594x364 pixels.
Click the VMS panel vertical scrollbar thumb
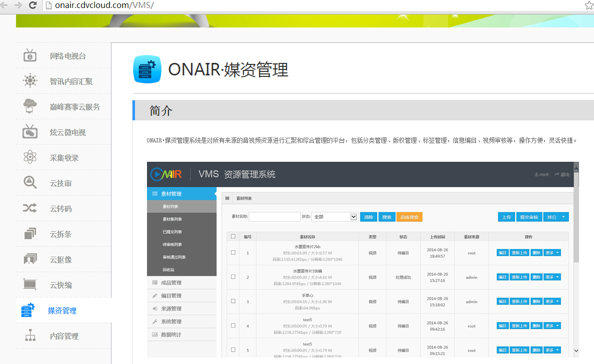click(576, 218)
